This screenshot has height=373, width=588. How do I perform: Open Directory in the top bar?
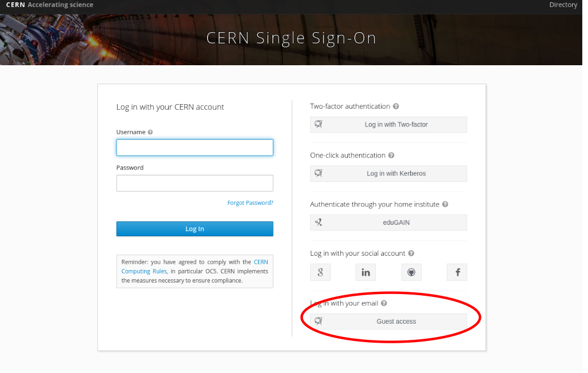(563, 5)
